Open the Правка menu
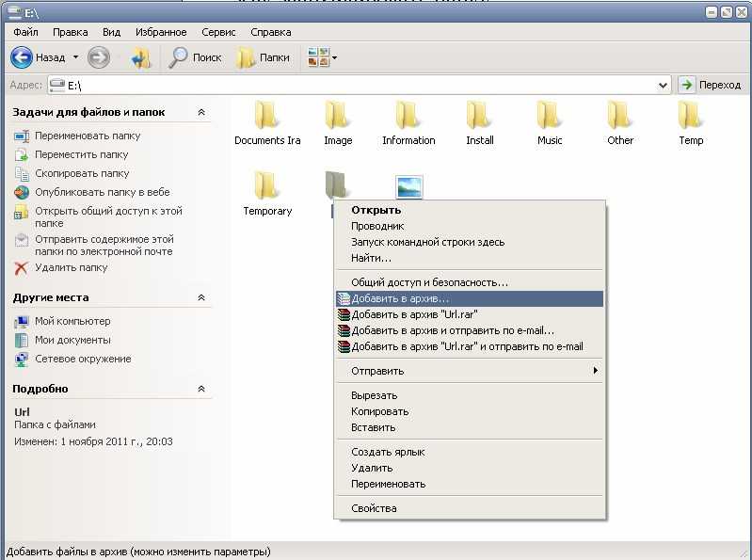This screenshot has width=752, height=560. coord(70,32)
